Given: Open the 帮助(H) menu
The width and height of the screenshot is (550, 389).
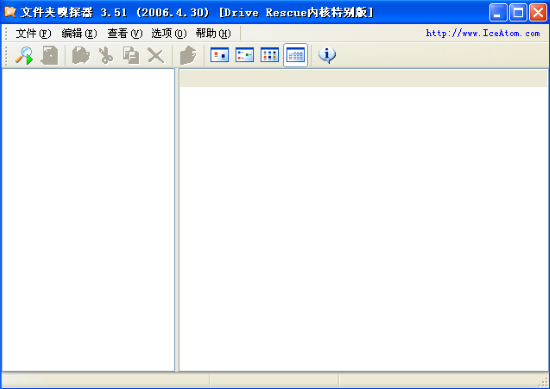Looking at the screenshot, I should point(213,33).
